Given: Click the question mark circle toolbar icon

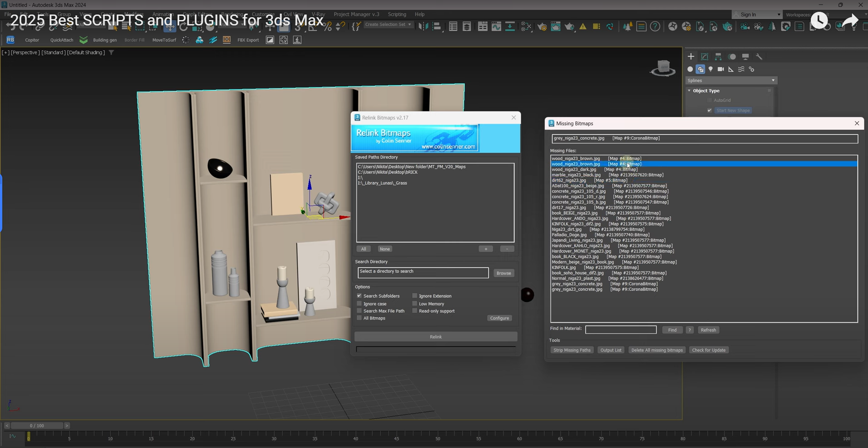Looking at the screenshot, I should point(655,26).
